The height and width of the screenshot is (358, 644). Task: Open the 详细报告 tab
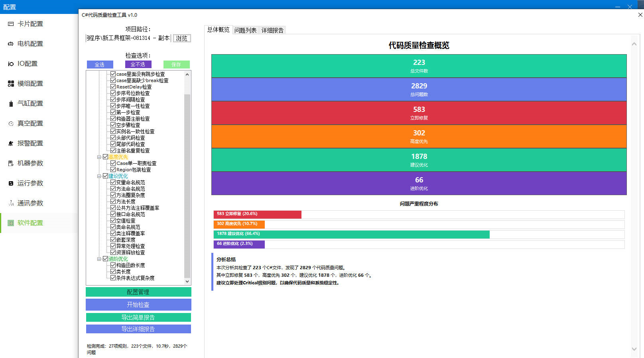coord(272,30)
